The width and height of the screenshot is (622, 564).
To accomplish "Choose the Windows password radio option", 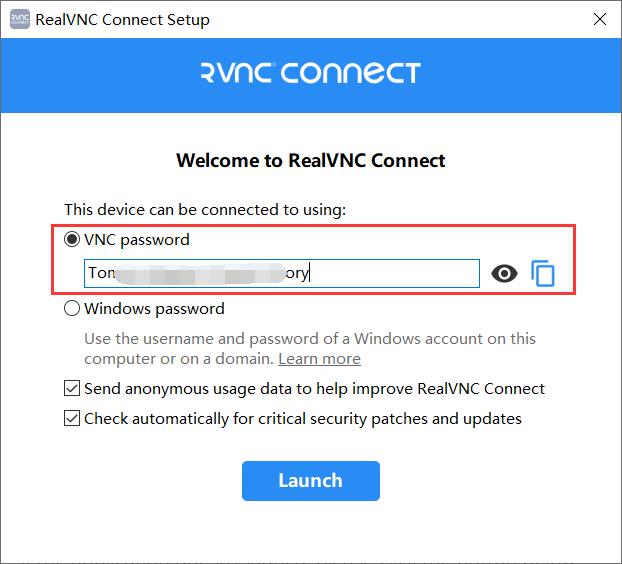I will 72,308.
